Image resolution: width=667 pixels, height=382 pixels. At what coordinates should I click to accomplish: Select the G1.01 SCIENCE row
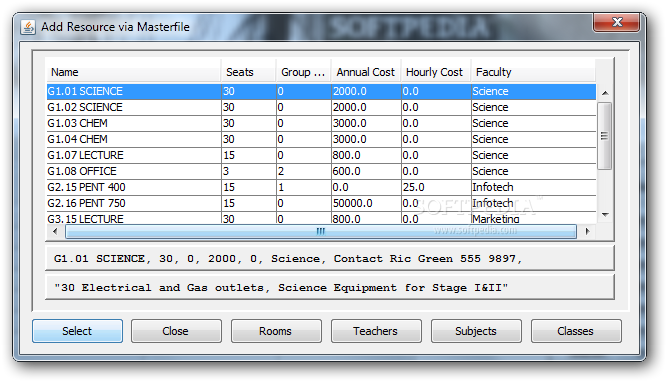[321, 91]
